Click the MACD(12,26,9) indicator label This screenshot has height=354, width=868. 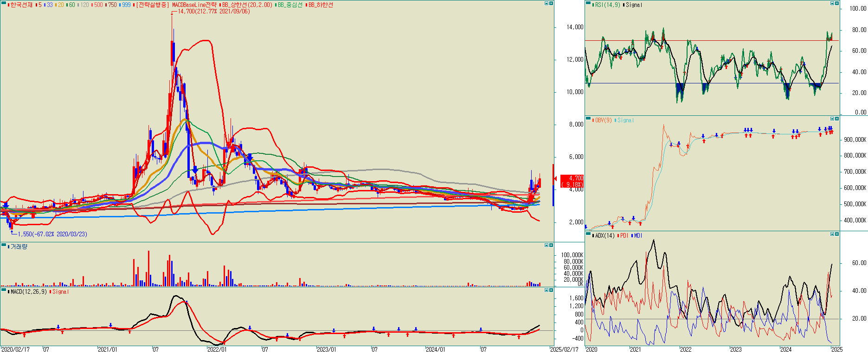tap(28, 291)
